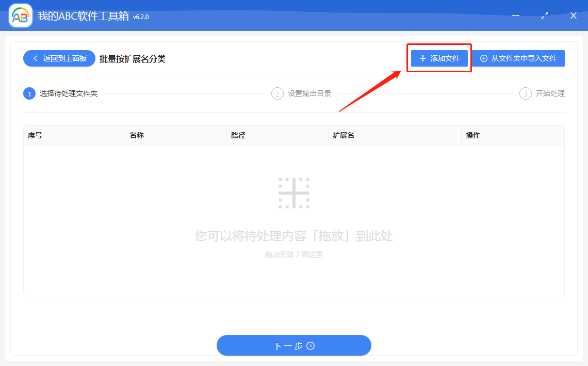The width and height of the screenshot is (588, 366).
Task: Proceed by clicking 下一步
Action: pyautogui.click(x=294, y=345)
